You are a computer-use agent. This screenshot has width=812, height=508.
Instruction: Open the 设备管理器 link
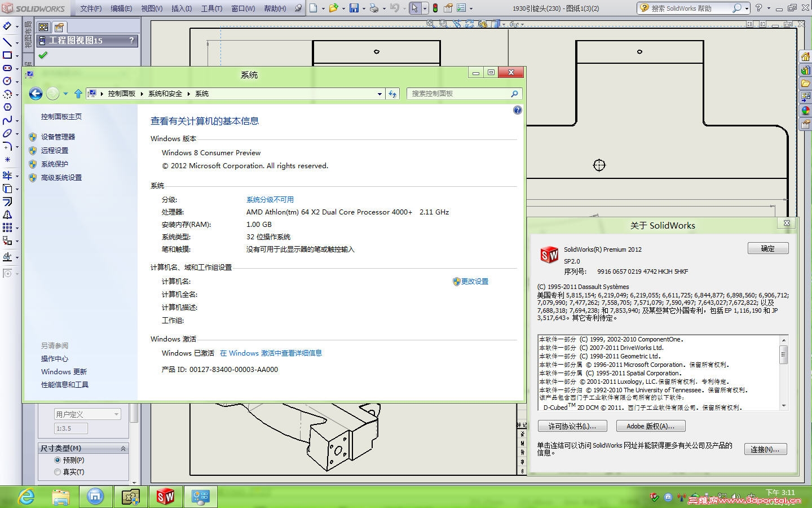pos(58,137)
